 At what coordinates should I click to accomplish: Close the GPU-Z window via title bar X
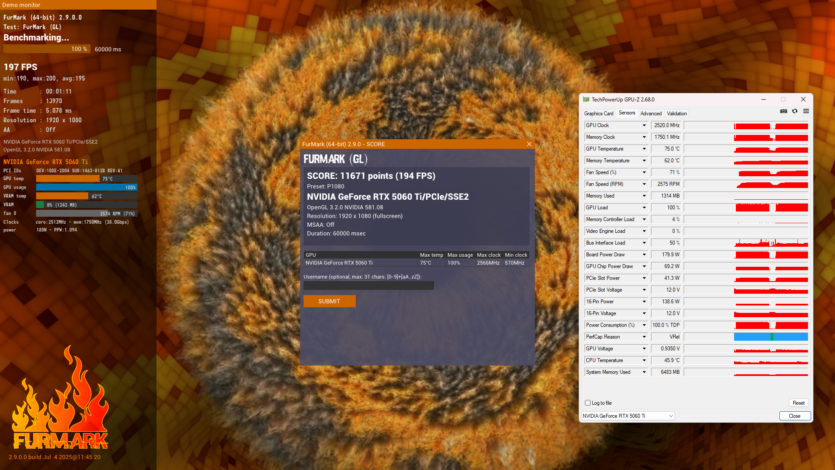803,100
